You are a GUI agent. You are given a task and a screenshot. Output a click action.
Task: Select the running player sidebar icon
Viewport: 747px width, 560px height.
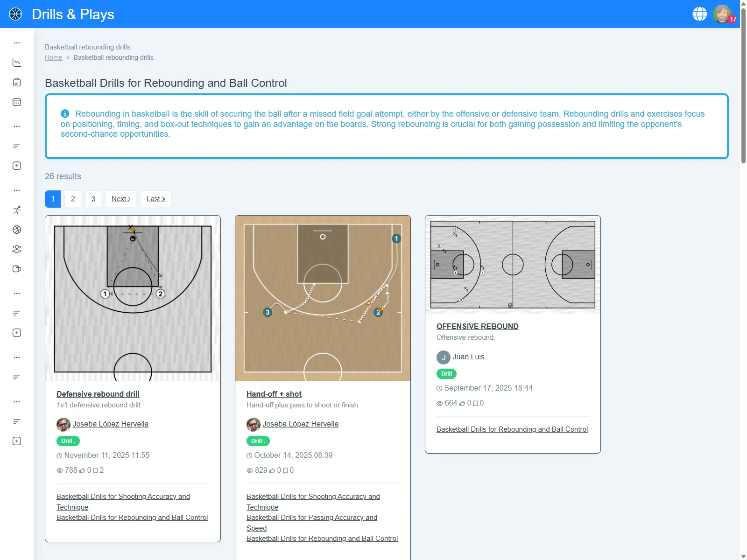point(17,210)
